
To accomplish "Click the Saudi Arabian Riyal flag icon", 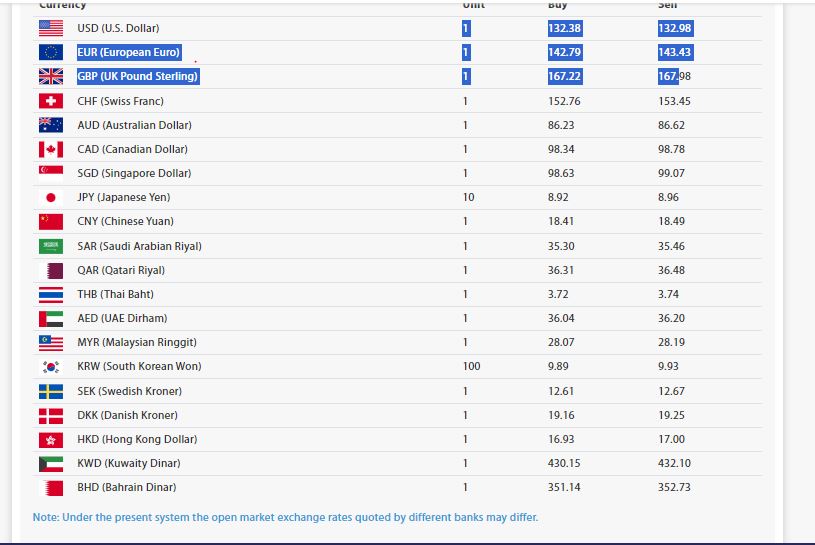I will click(x=50, y=246).
